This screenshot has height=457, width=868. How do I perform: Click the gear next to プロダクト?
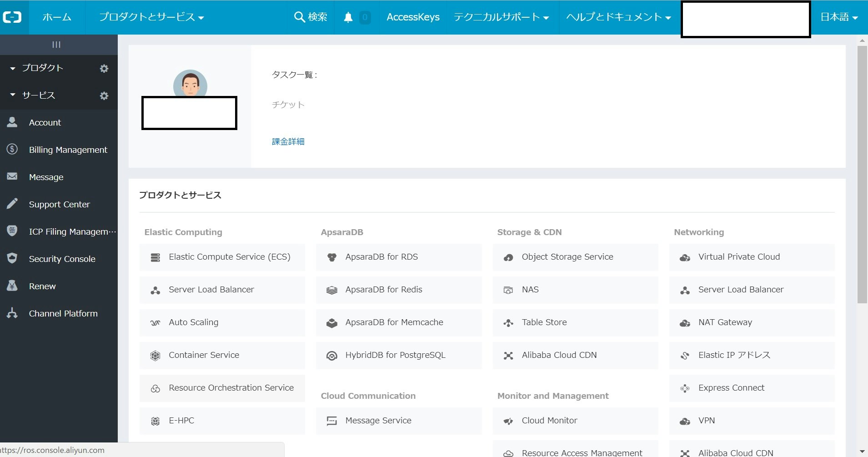[x=104, y=68]
